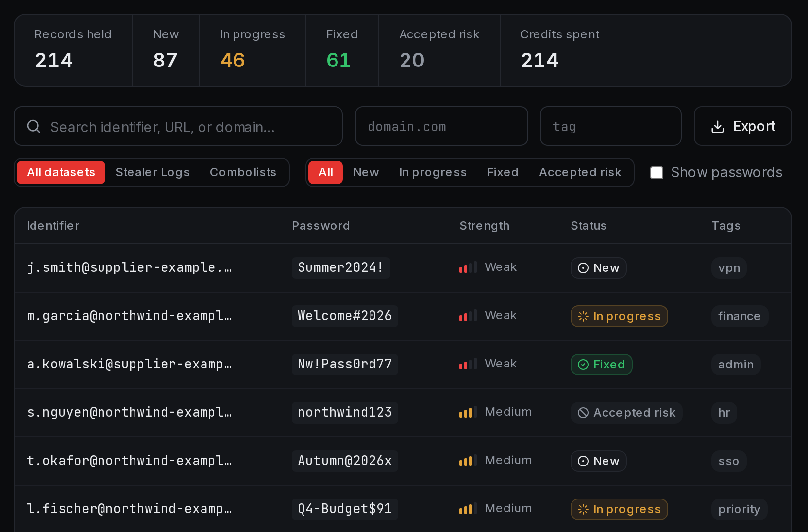The image size is (808, 532).
Task: Click the Strength column header
Action: coord(484,226)
